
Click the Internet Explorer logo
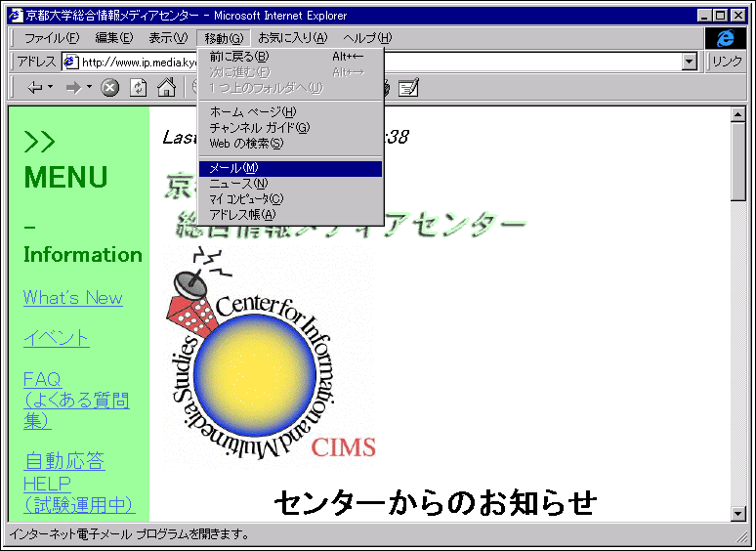tap(725, 38)
